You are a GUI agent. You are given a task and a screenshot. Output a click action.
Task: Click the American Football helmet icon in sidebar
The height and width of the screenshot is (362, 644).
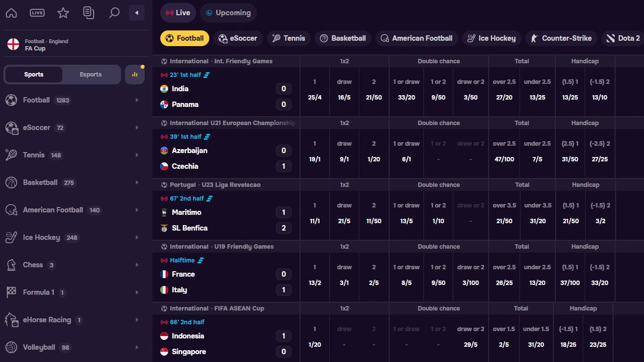pos(11,210)
